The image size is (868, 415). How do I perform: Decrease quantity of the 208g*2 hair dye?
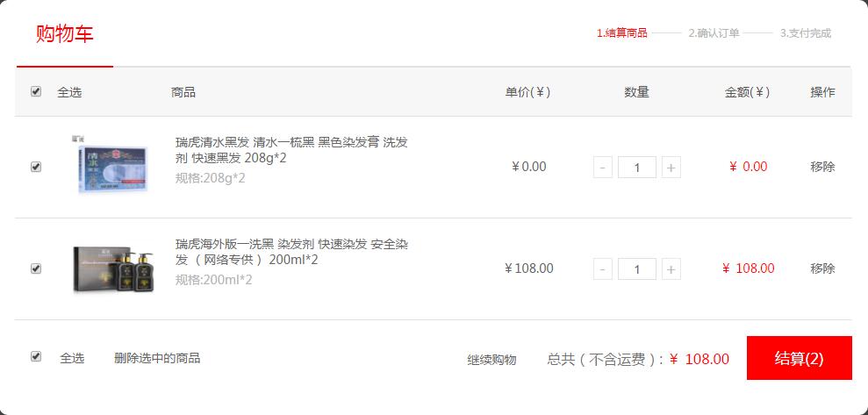(x=603, y=167)
